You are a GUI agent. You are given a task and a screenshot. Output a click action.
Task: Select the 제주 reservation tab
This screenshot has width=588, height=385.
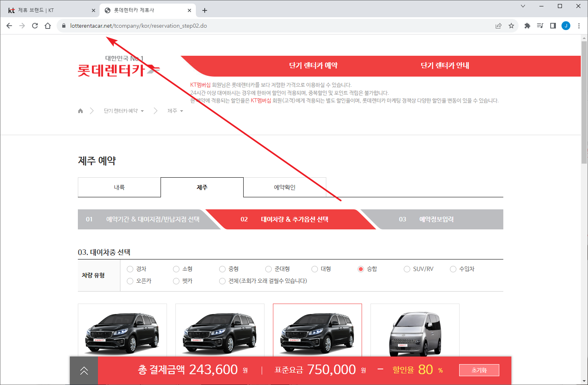coord(202,187)
